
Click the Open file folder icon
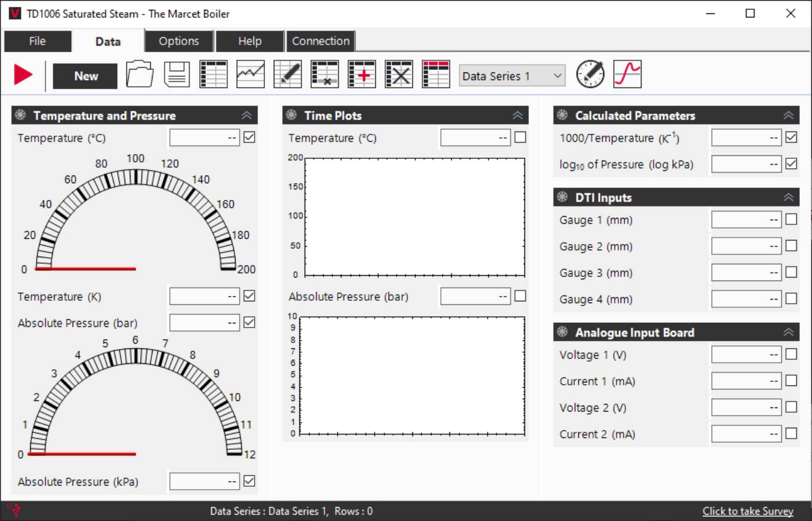[x=139, y=75]
